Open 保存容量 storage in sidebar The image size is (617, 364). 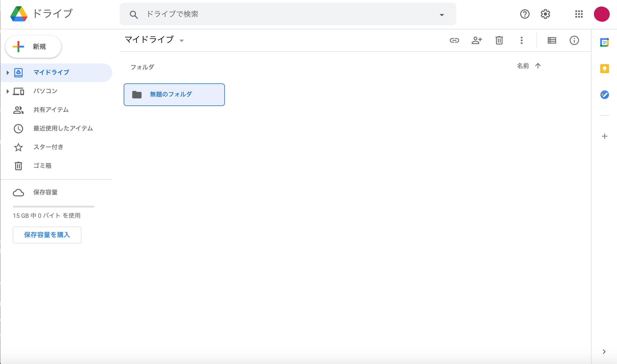[x=56, y=193]
